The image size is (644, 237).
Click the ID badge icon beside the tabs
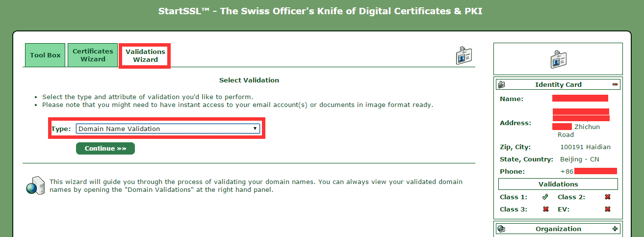(464, 56)
